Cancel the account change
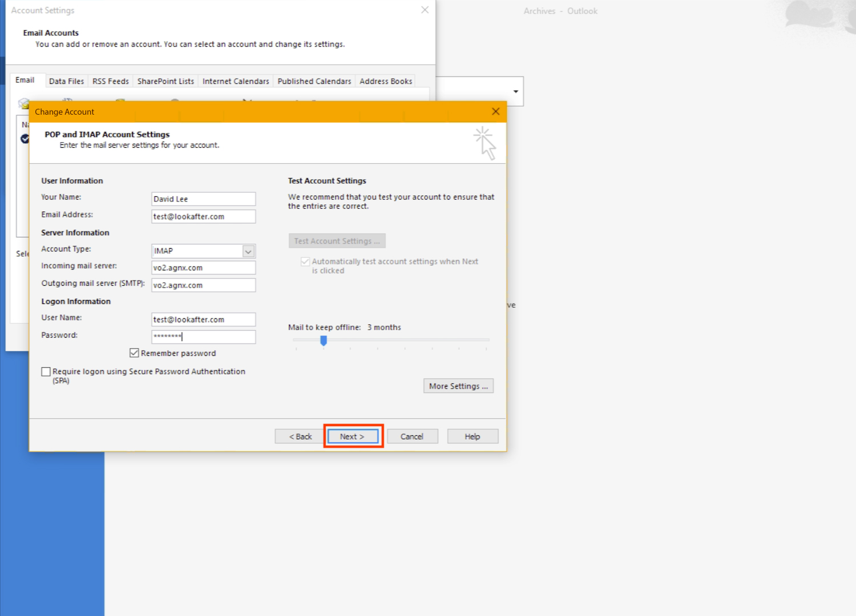Viewport: 856px width, 616px height. tap(412, 436)
